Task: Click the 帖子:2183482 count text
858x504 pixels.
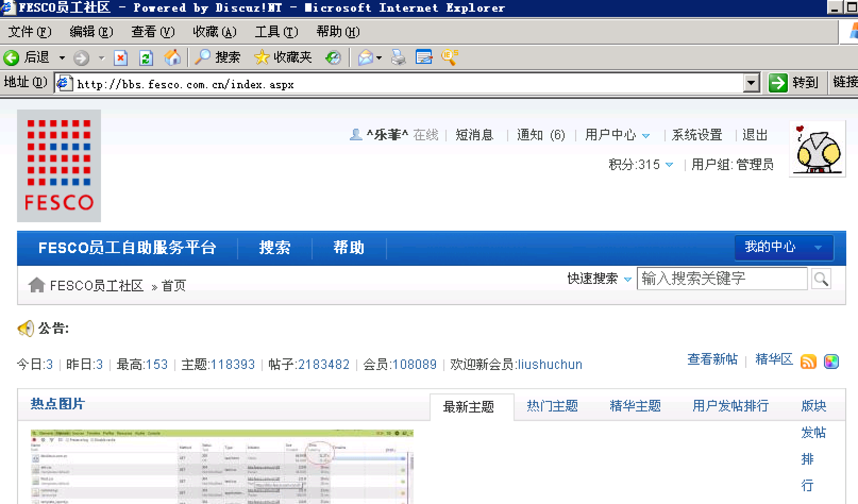Action: coord(309,365)
